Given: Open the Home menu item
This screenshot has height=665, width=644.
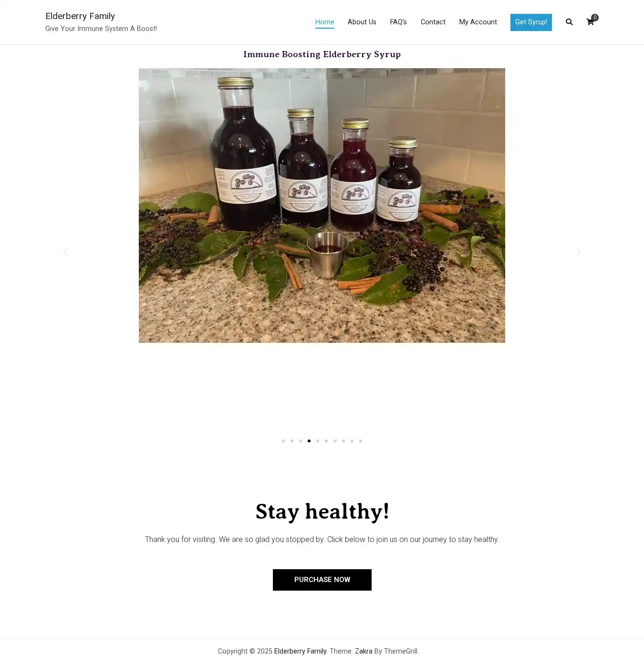Looking at the screenshot, I should coord(324,22).
